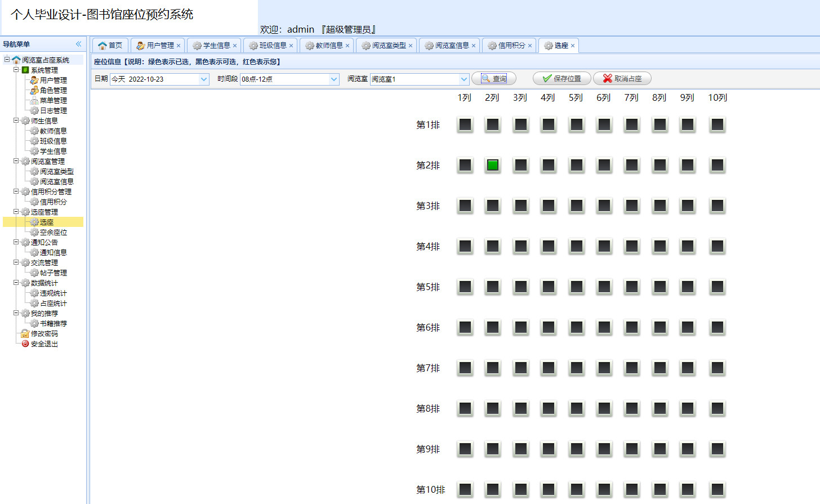Close the 阅览室类型 tab
This screenshot has width=820, height=504.
click(x=411, y=46)
